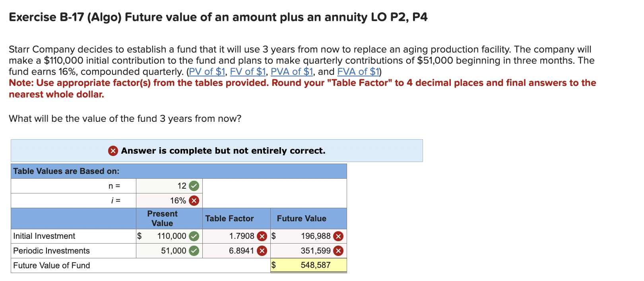Click red X next to 196,988 future value
The height and width of the screenshot is (281, 644).
point(338,236)
